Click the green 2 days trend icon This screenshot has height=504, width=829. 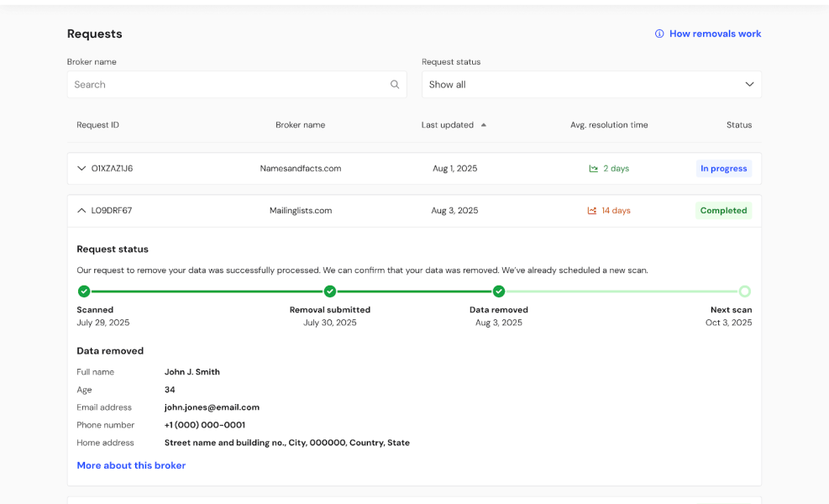[x=593, y=169]
